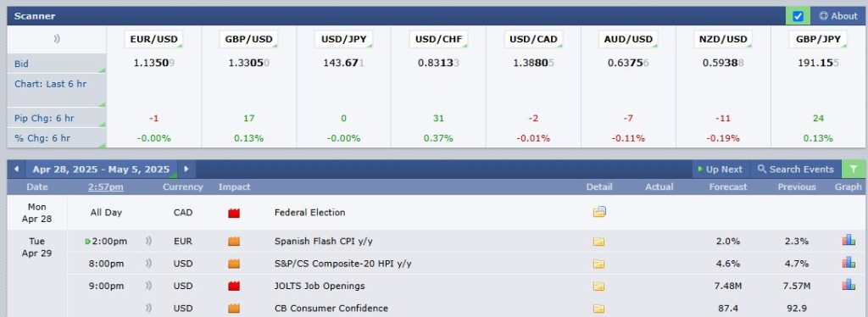Toggle the Scanner checkbox
The image size is (868, 317).
(x=798, y=16)
